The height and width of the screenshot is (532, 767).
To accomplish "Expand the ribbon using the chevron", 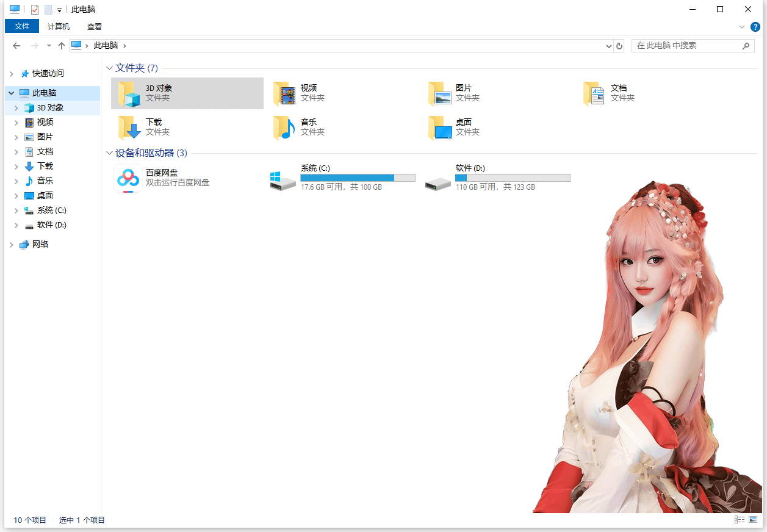I will coord(742,27).
